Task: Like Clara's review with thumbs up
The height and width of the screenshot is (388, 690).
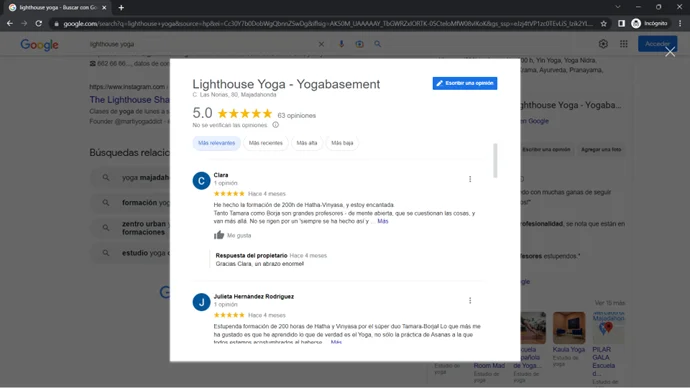Action: tap(219, 235)
